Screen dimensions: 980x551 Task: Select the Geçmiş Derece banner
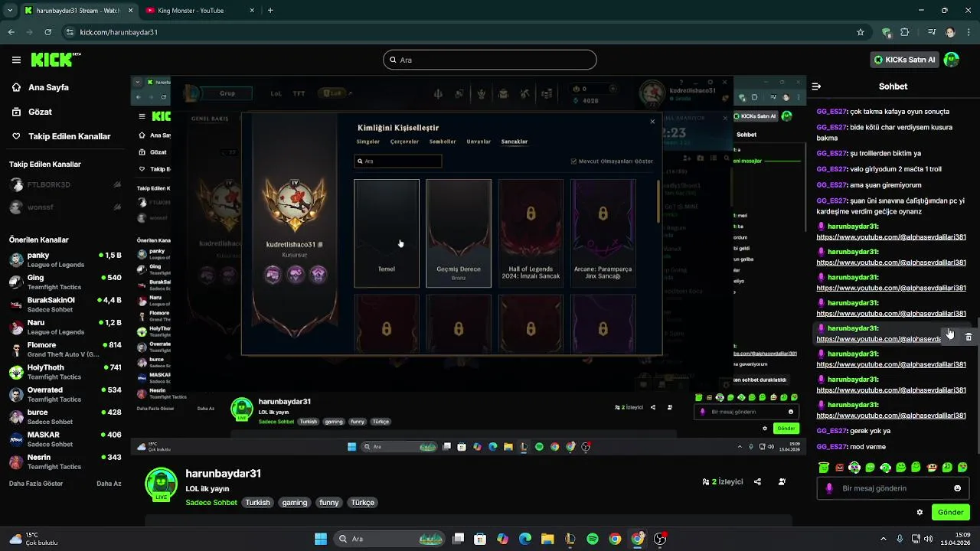coord(459,233)
